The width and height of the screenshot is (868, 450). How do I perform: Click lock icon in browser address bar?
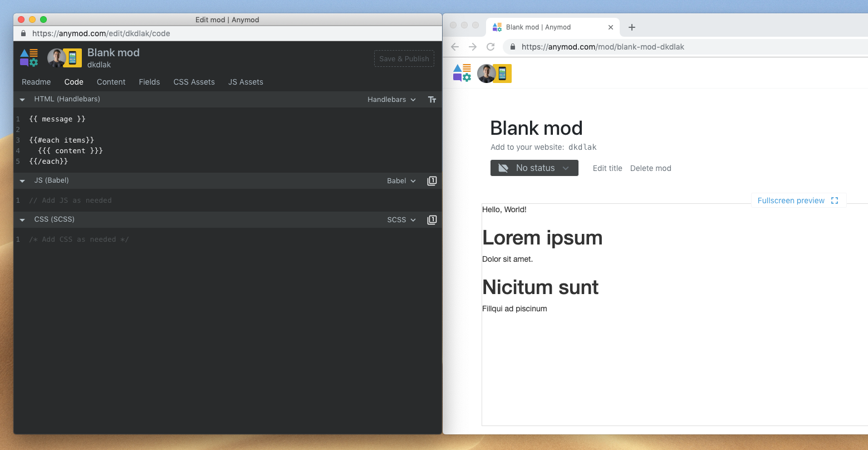pos(512,47)
